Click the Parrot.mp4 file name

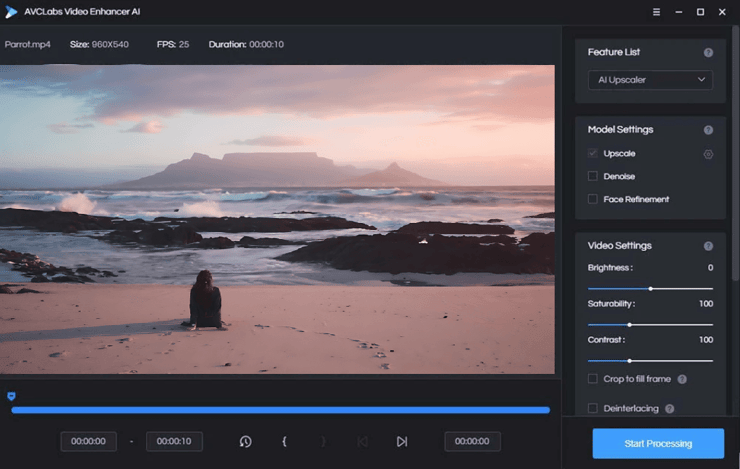(x=27, y=44)
